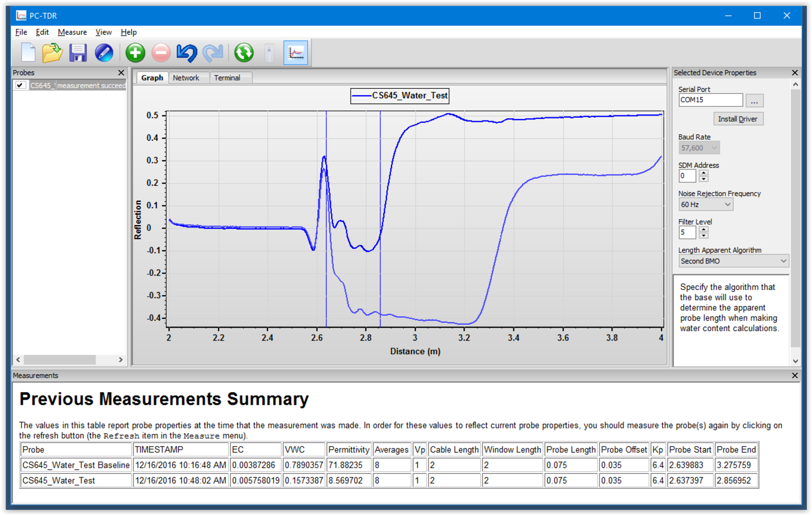Open the View menu

pyautogui.click(x=104, y=32)
